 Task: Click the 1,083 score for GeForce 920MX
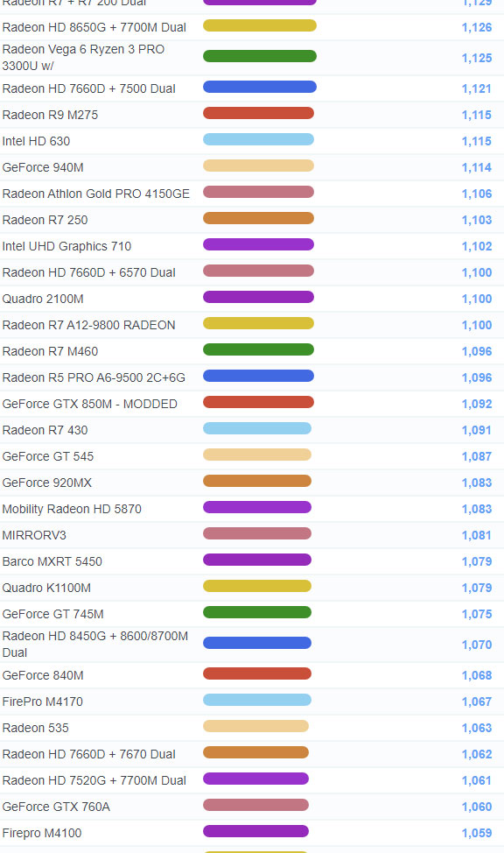pos(477,483)
